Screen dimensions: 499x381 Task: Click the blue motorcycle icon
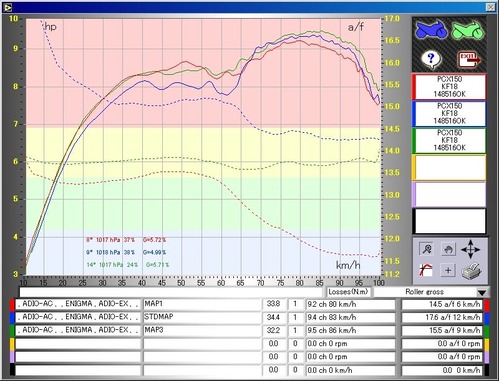(x=431, y=30)
